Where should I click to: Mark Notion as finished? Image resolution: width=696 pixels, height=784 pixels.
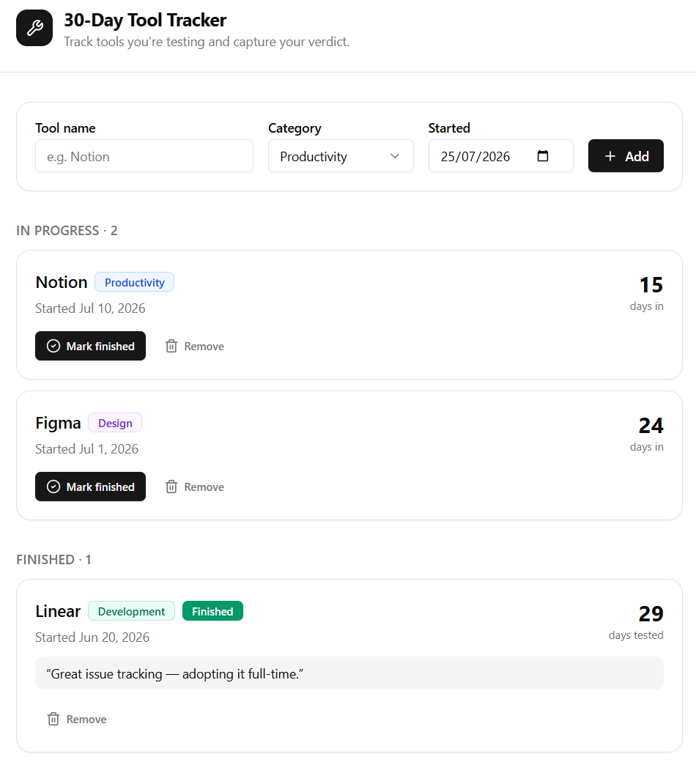pos(91,346)
